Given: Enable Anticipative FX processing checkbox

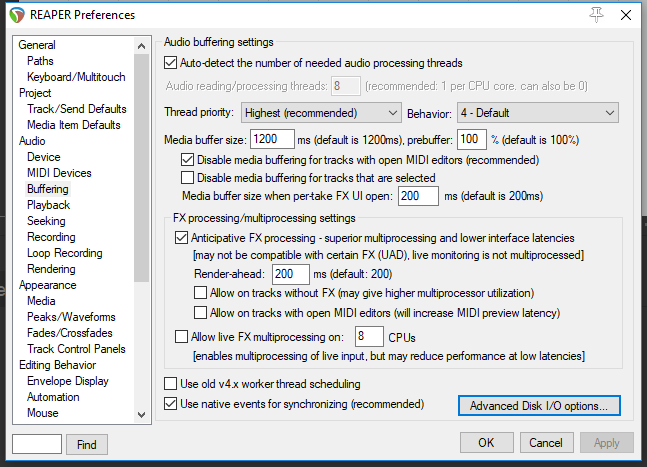Looking at the screenshot, I should click(182, 238).
